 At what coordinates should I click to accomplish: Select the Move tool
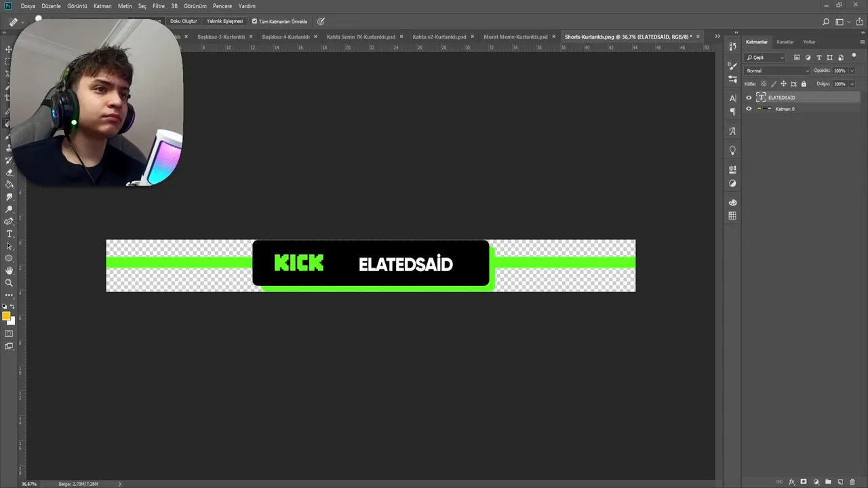(x=9, y=49)
